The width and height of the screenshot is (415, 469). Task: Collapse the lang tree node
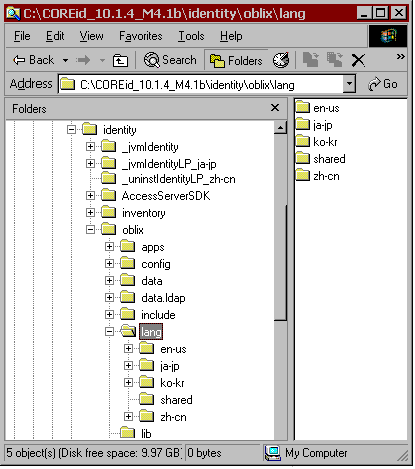[x=109, y=332]
